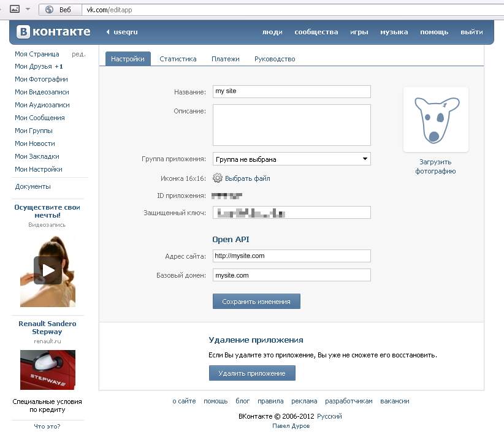Viewport: 504px width, 434px height.
Task: Click the browser image icon left of the address bar
Action: click(x=15, y=9)
